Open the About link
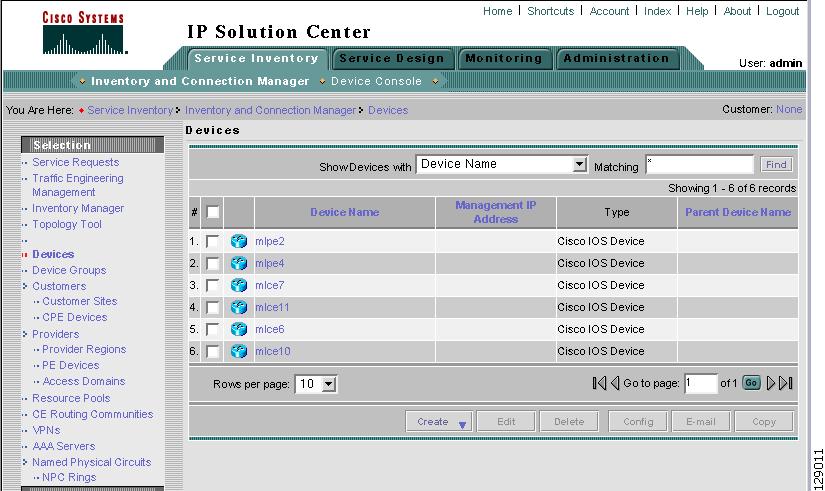Image resolution: width=825 pixels, height=491 pixels. tap(737, 11)
